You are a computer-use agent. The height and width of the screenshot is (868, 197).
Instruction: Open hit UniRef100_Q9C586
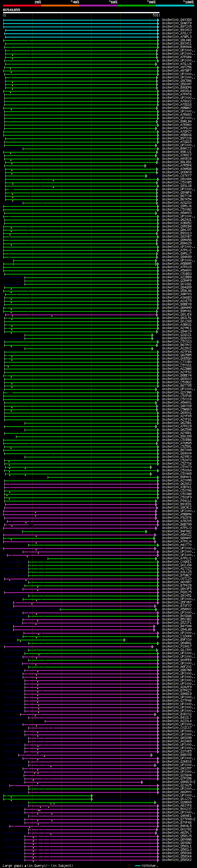pos(176,81)
